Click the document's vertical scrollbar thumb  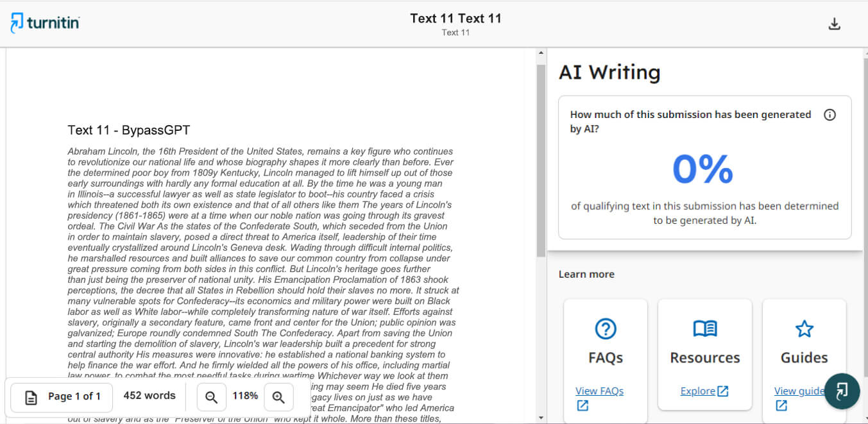click(x=541, y=160)
